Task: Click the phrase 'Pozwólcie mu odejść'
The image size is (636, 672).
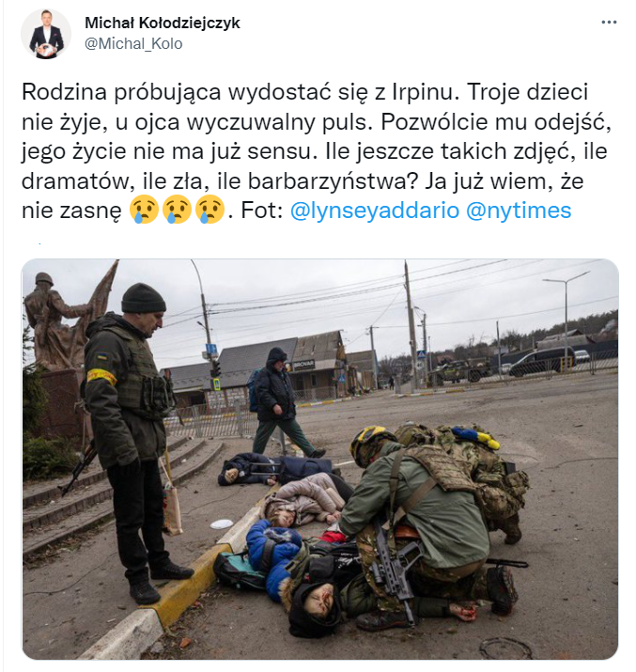Action: click(x=495, y=122)
